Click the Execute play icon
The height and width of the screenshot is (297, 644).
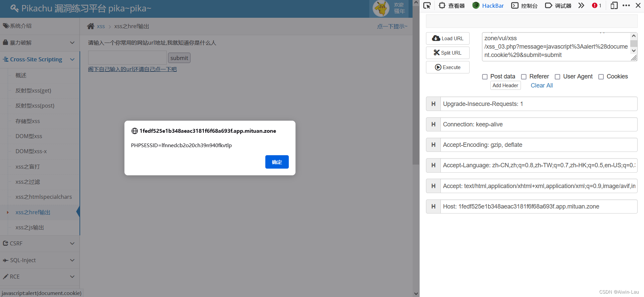pyautogui.click(x=438, y=67)
